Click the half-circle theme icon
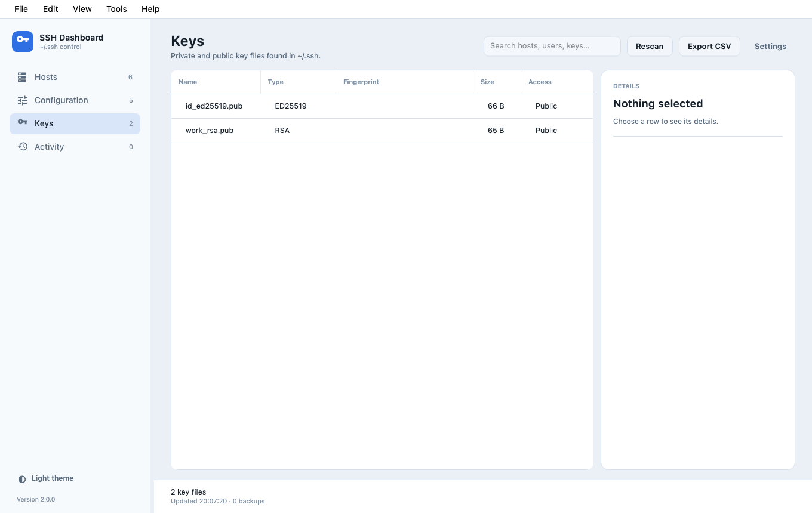 (22, 479)
